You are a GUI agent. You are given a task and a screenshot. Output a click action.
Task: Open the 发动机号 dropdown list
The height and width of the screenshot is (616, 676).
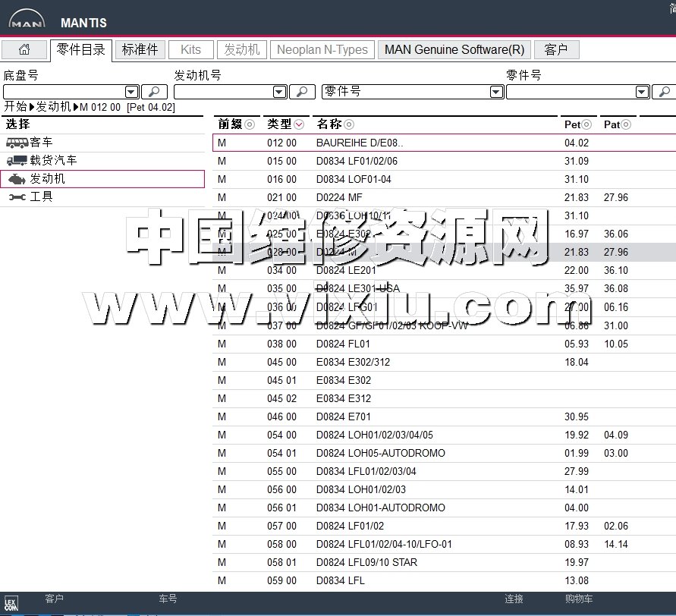(279, 92)
